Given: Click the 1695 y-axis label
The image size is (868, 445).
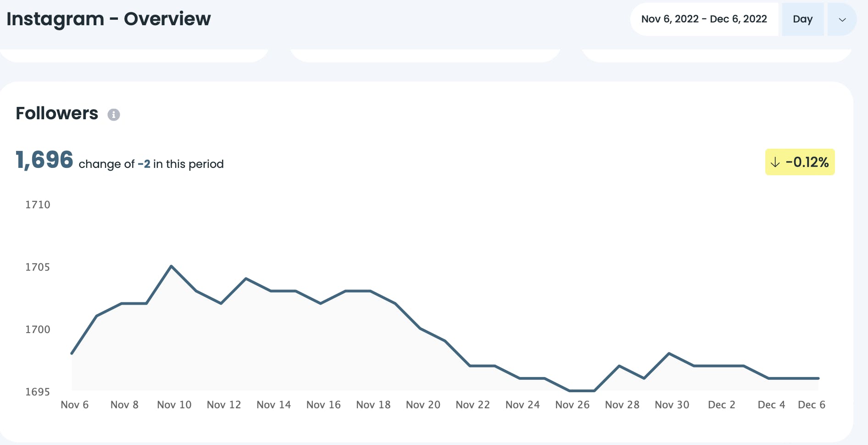Looking at the screenshot, I should pyautogui.click(x=38, y=392).
